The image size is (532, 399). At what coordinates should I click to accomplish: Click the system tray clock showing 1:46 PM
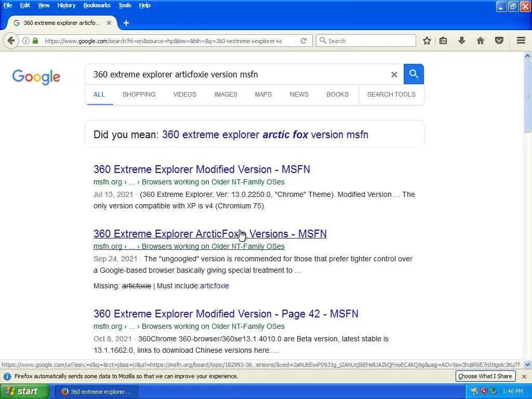click(x=513, y=392)
